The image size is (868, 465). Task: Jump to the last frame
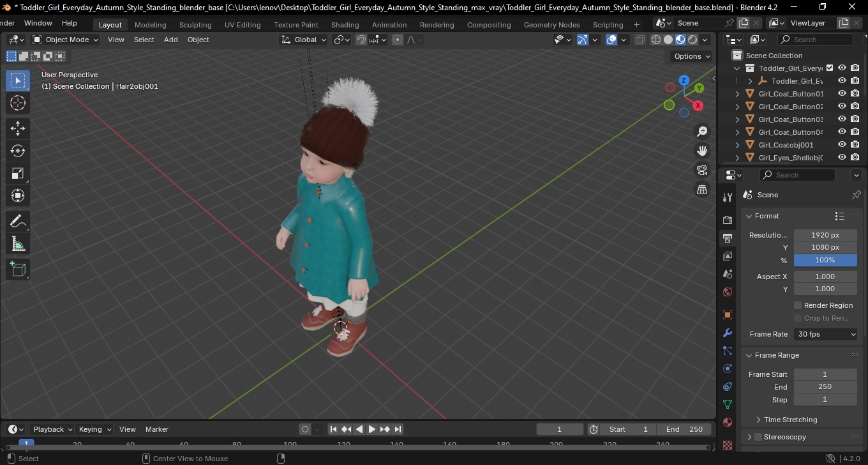click(x=398, y=429)
